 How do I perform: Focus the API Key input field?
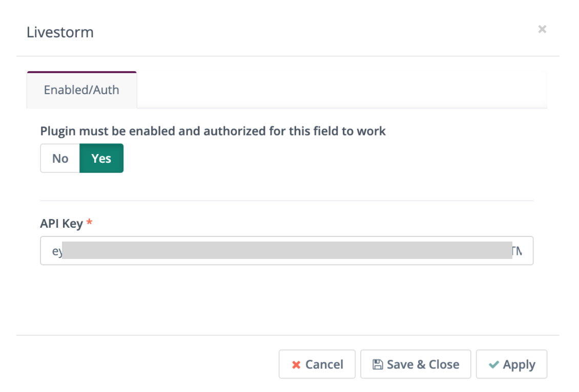[286, 251]
